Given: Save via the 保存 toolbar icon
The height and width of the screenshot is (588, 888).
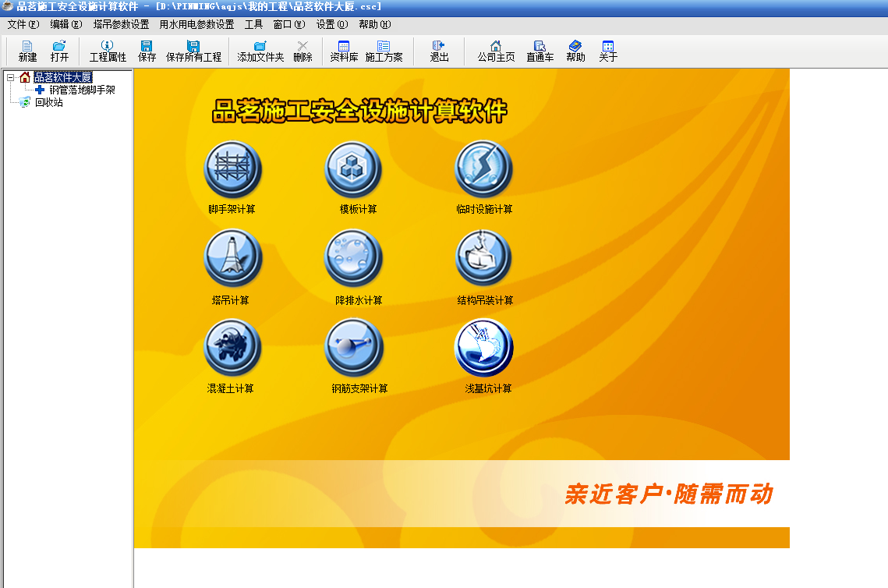Looking at the screenshot, I should 147,51.
